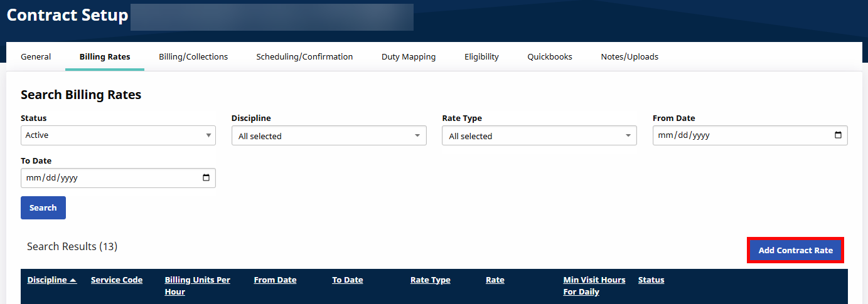Viewport: 868px width, 304px height.
Task: Sort by Service Code column header
Action: (x=117, y=280)
